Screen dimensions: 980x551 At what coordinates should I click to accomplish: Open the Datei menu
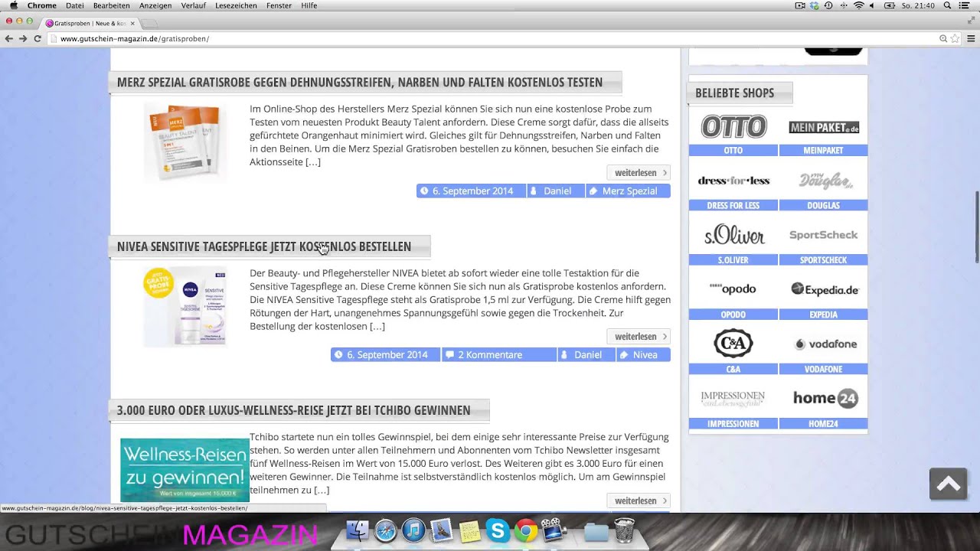tap(75, 5)
